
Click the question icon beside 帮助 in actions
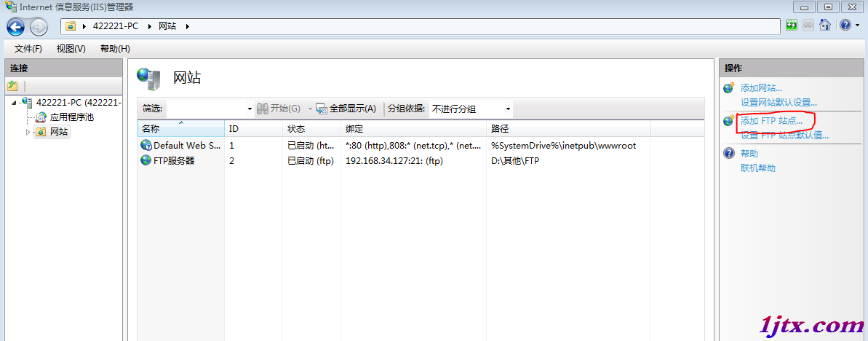coord(729,154)
